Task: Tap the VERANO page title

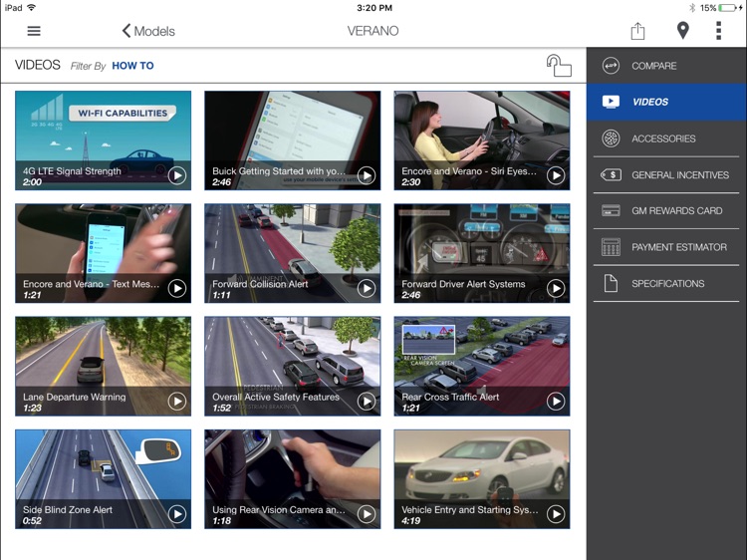Action: pos(373,31)
